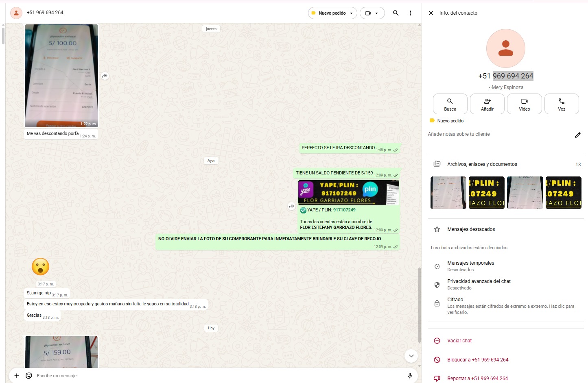The height and width of the screenshot is (383, 588).
Task: Open Privacidad avanzada del chat setting
Action: [479, 284]
